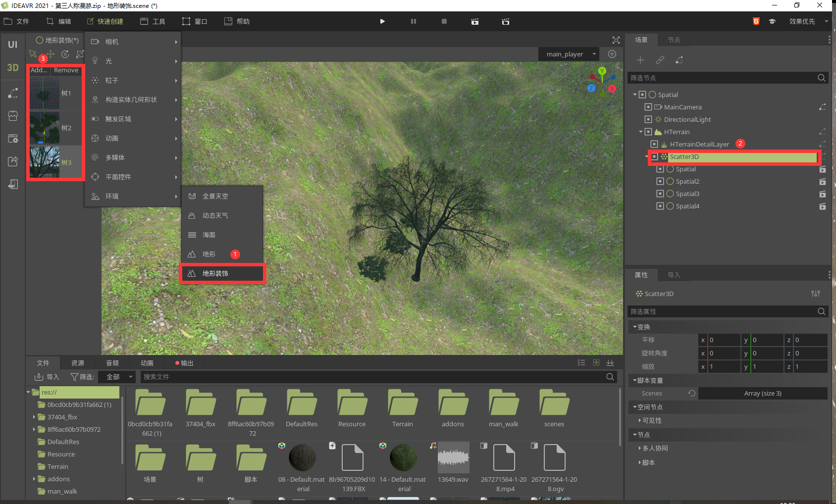Toggle visibility of Spatial3 node
836x504 pixels.
pyautogui.click(x=660, y=194)
